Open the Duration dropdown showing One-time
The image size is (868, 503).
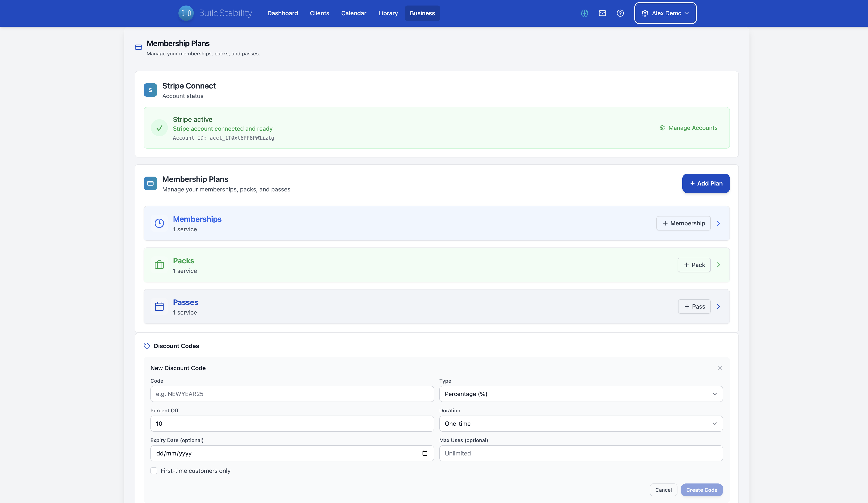pos(581,424)
